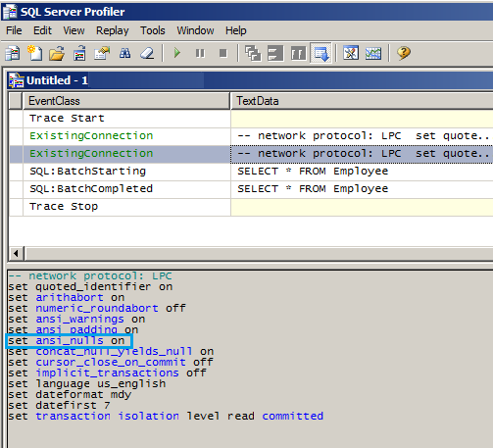Click 'set ansi_nulls on' line
The width and height of the screenshot is (493, 448).
coord(67,341)
